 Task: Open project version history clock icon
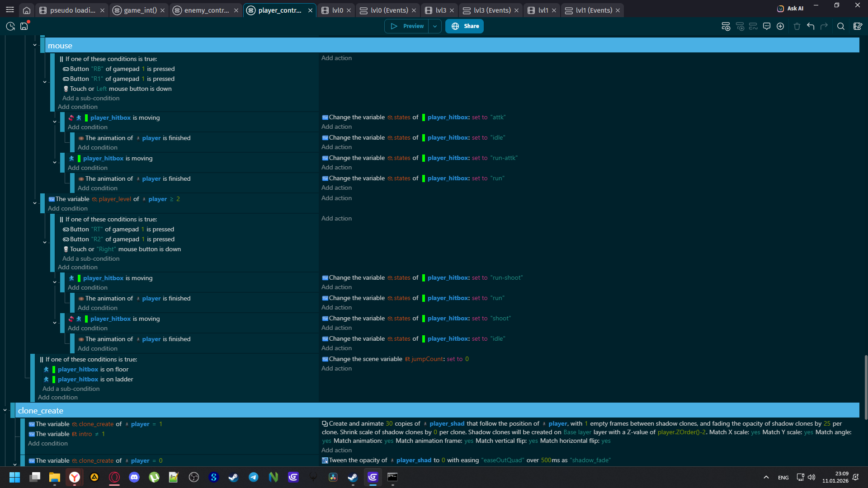[x=10, y=26]
